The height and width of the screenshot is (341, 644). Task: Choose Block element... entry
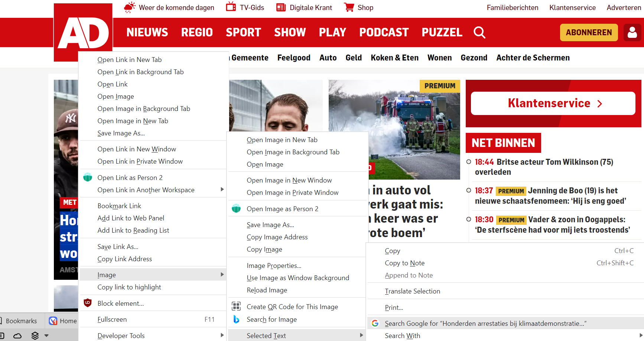coord(153,303)
